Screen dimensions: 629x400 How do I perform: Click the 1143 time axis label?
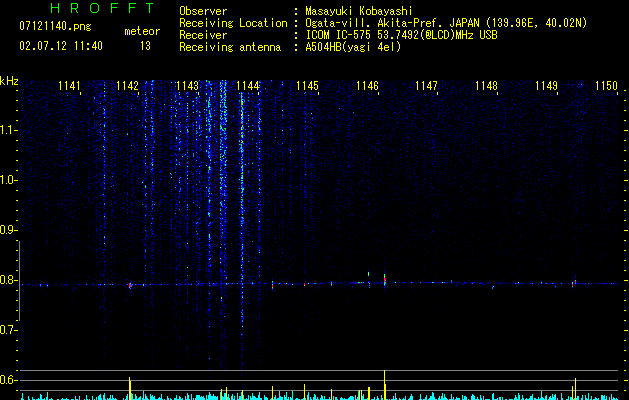(188, 86)
